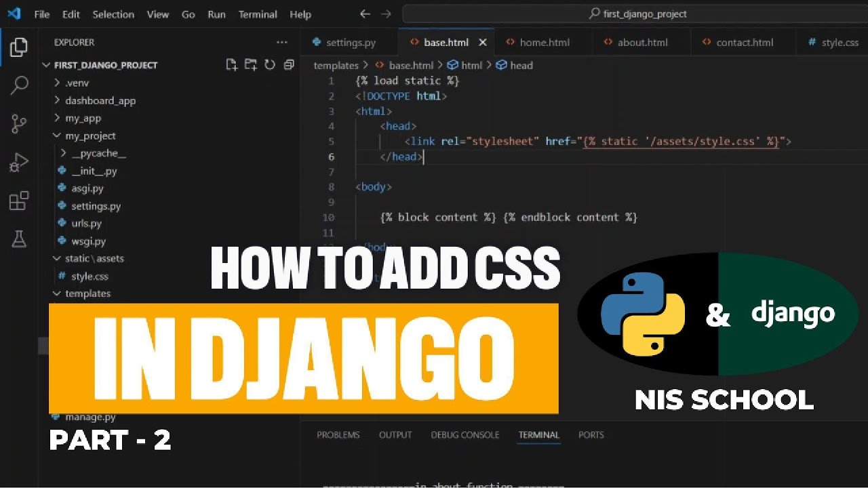
Task: Click the block content template tag line
Action: coord(509,217)
